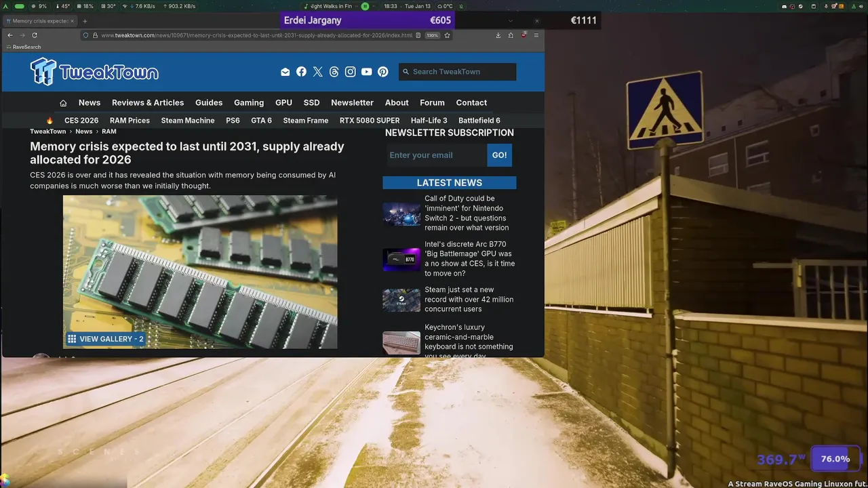
Task: Open the PS6 trending link
Action: (x=233, y=121)
